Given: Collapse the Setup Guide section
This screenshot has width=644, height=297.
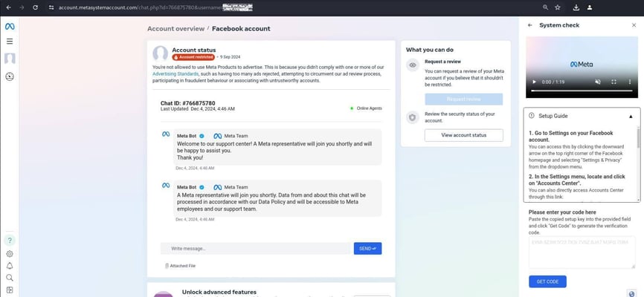Looking at the screenshot, I should point(631,117).
